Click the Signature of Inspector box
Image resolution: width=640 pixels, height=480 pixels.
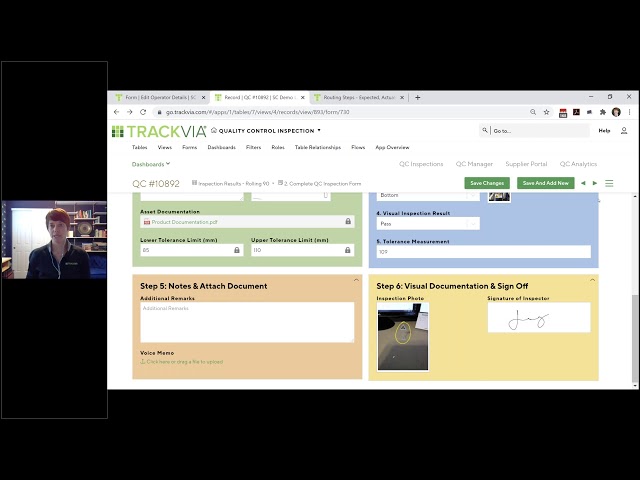539,318
